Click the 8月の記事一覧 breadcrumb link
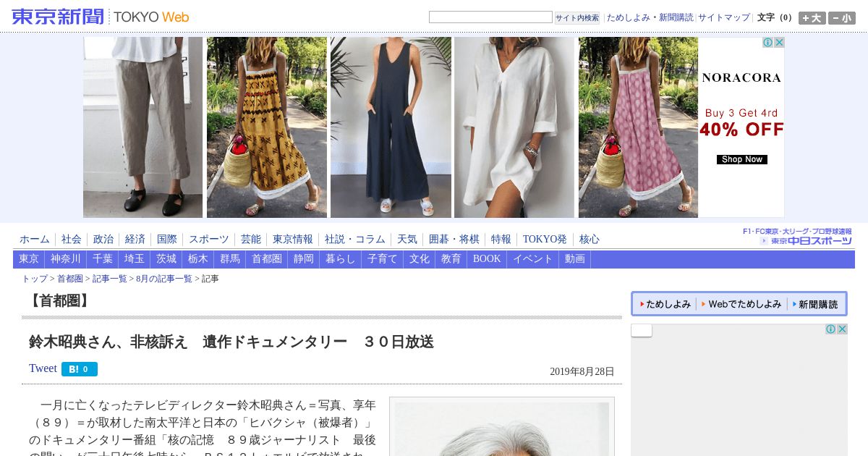This screenshot has width=868, height=456. coord(164,279)
